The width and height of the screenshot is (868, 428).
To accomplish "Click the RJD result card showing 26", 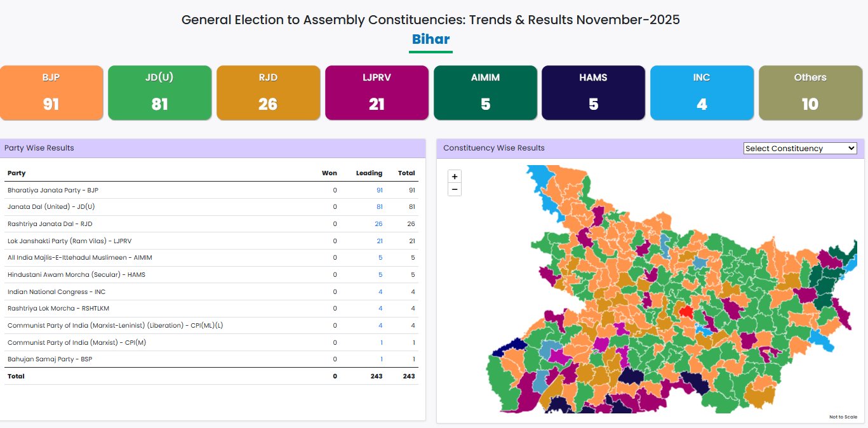I will pos(268,93).
